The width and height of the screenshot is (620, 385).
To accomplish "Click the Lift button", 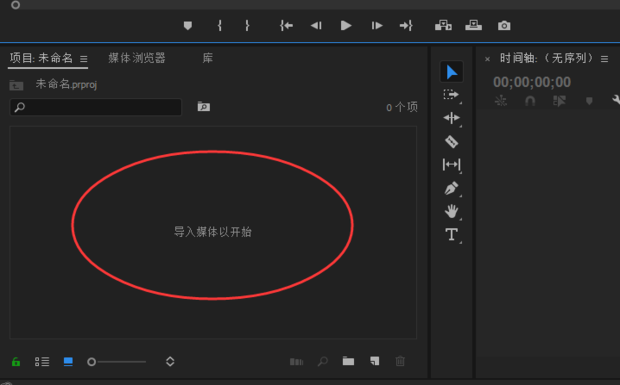I will [x=443, y=26].
